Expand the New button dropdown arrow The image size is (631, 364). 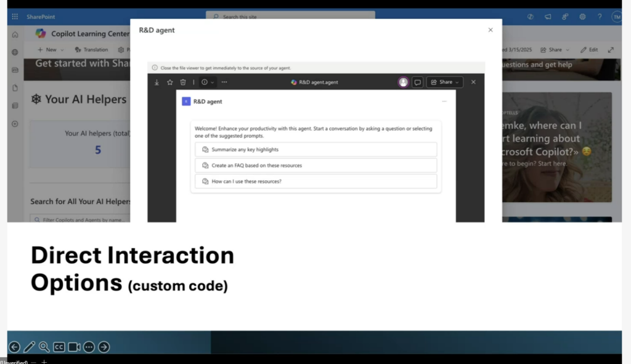62,50
